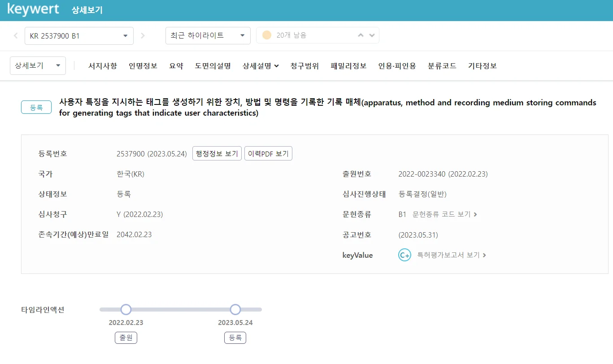Screen dimensions: 613x364
Task: Open the 특허평가보고서 보기 link
Action: pos(452,255)
